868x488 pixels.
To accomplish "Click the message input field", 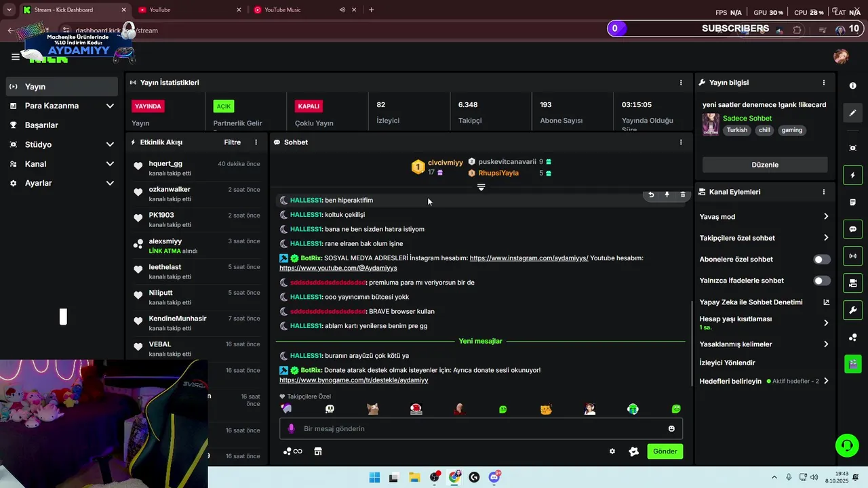I will pyautogui.click(x=481, y=428).
